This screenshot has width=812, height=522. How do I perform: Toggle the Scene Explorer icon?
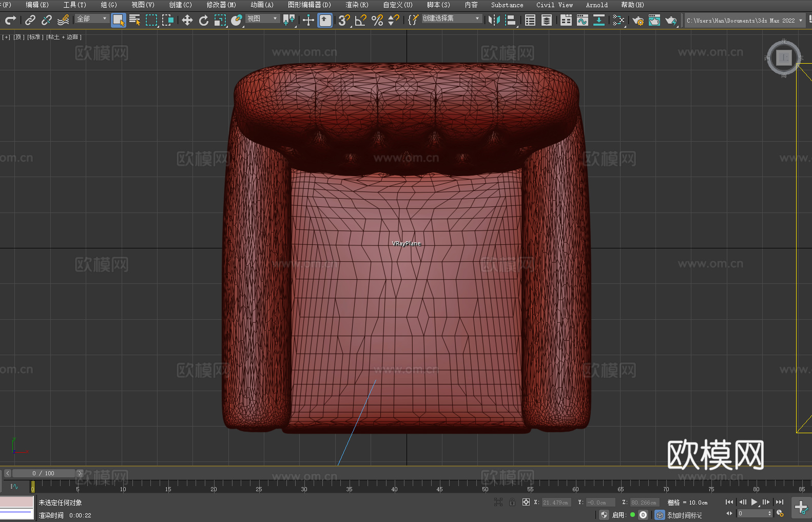click(x=530, y=20)
